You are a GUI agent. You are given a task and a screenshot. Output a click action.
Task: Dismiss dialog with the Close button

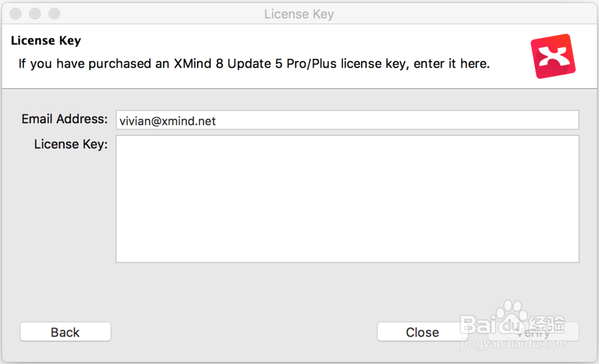[x=422, y=332]
